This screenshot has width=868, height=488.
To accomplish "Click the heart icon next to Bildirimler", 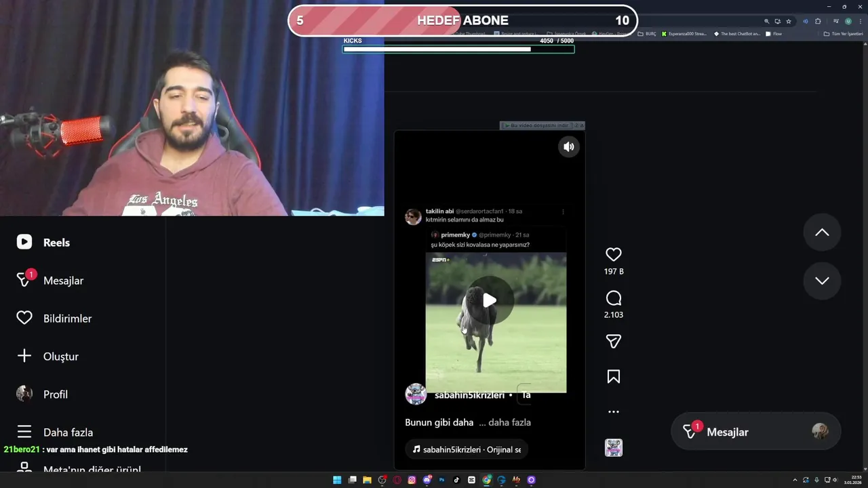I will point(24,318).
